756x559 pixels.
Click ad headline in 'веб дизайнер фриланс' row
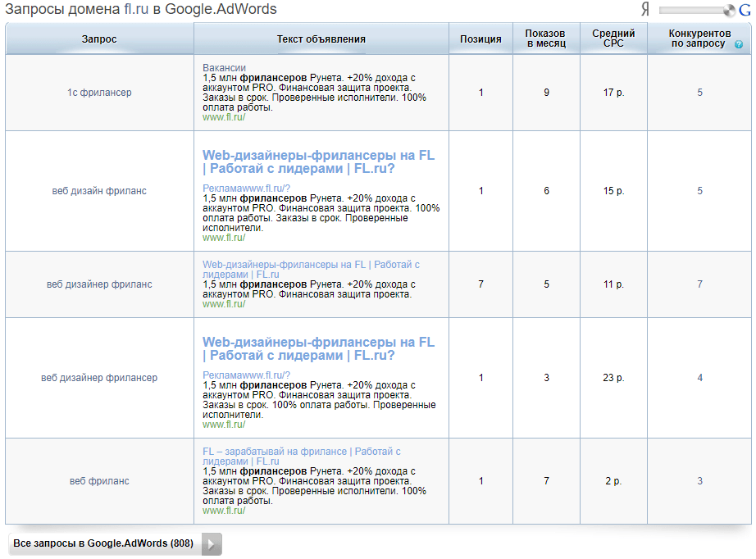(311, 270)
